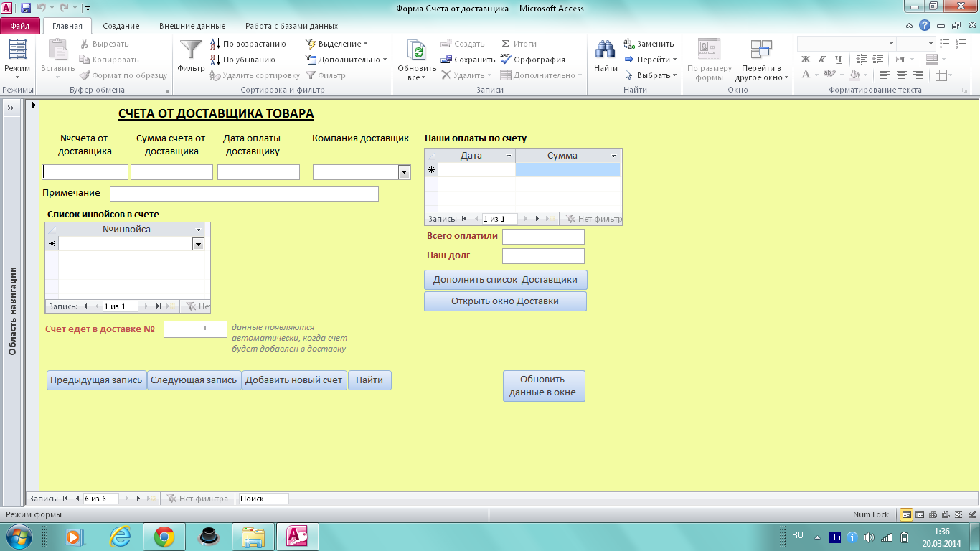Open the Режим view switcher
980x551 pixels.
17,59
